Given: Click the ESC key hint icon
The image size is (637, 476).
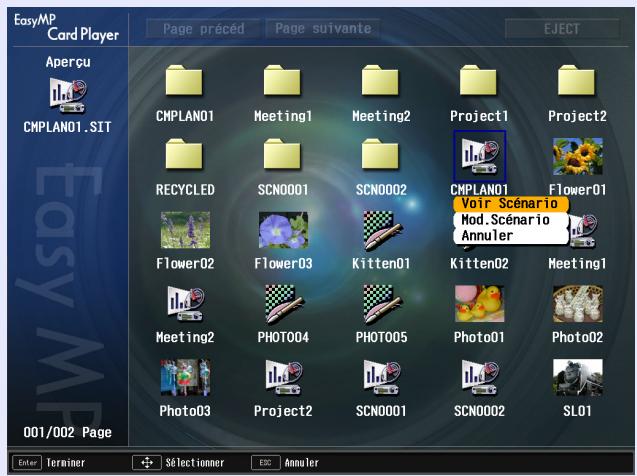Looking at the screenshot, I should pos(266,463).
